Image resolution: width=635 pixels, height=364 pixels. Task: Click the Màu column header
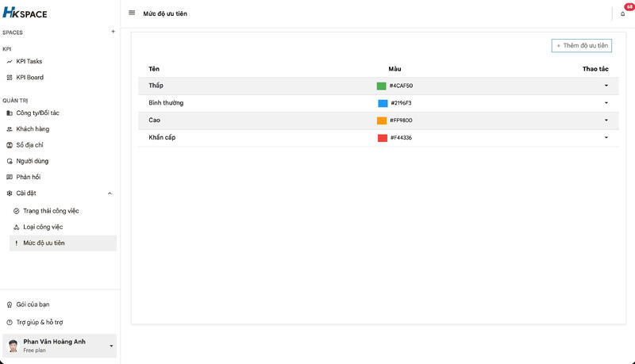(x=394, y=69)
